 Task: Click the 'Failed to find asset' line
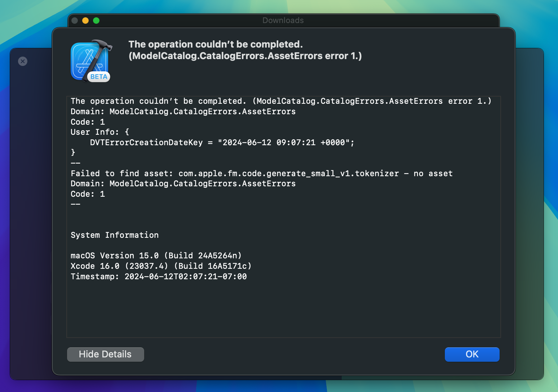[x=262, y=174]
